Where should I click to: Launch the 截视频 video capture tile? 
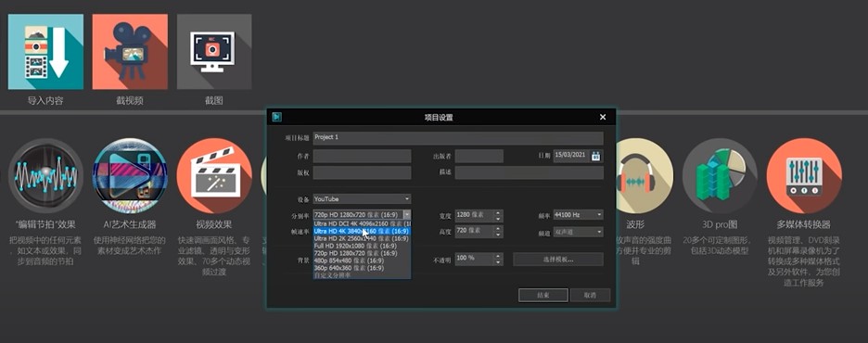(x=130, y=52)
